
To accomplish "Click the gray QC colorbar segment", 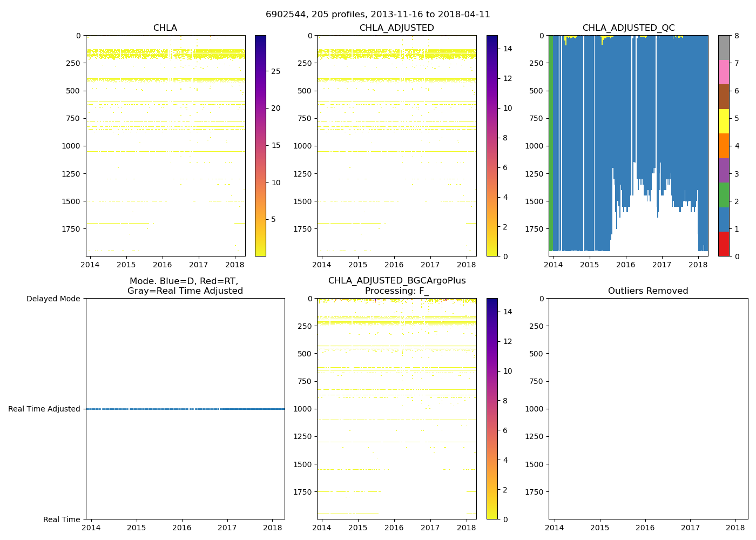I will point(724,48).
